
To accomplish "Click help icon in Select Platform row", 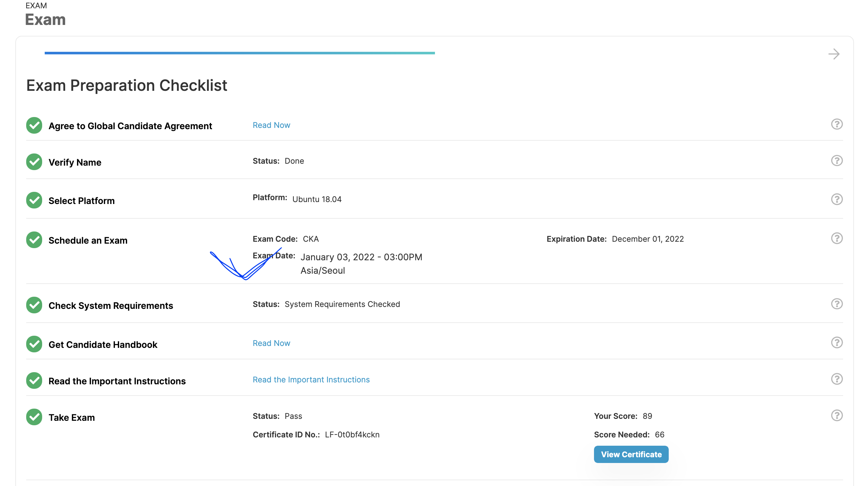I will coord(836,199).
